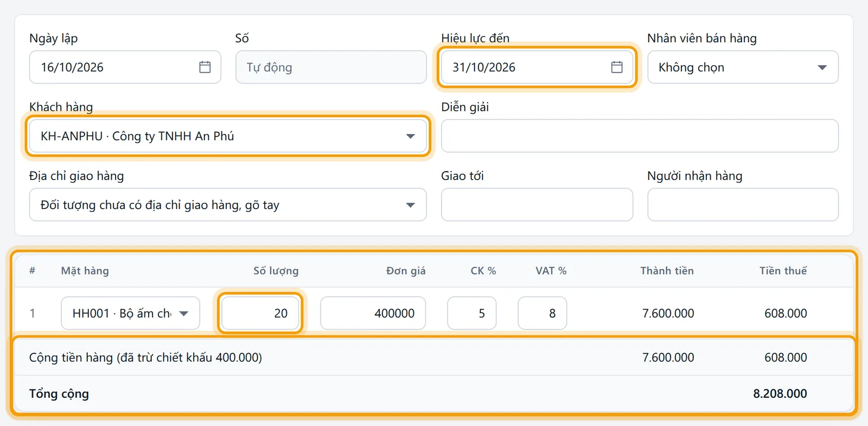
Task: Expand the Nhân viên bán hàng dropdown
Action: (822, 67)
